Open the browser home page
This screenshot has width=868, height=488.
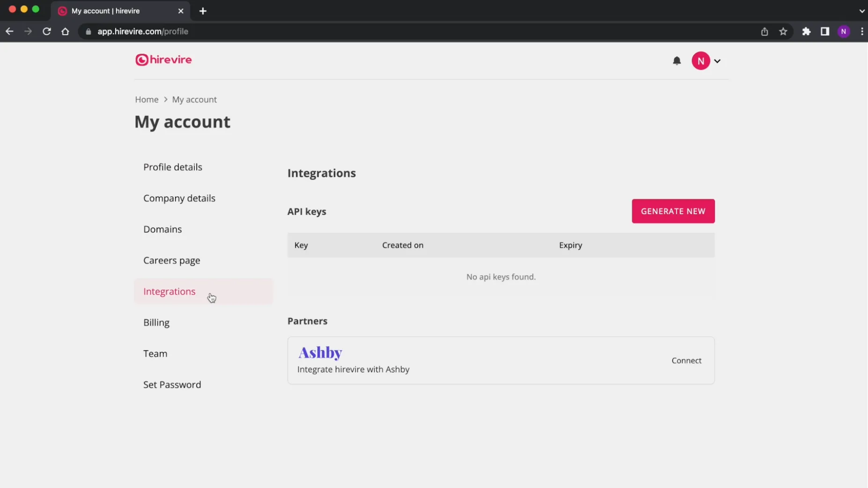[x=65, y=31]
